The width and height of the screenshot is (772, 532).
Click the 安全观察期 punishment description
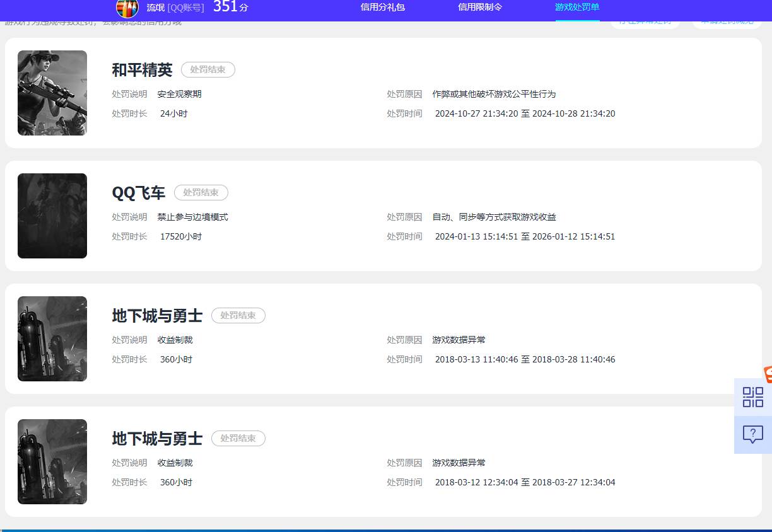(x=179, y=95)
